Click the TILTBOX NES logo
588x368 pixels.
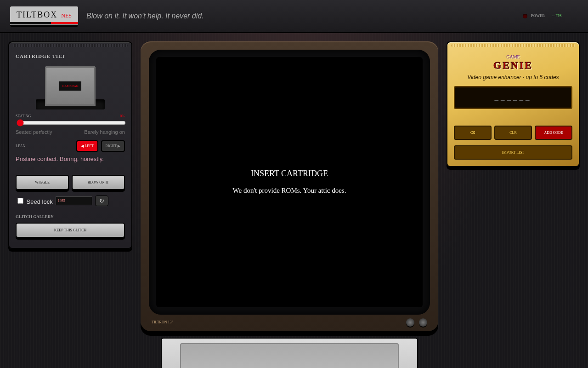(44, 16)
